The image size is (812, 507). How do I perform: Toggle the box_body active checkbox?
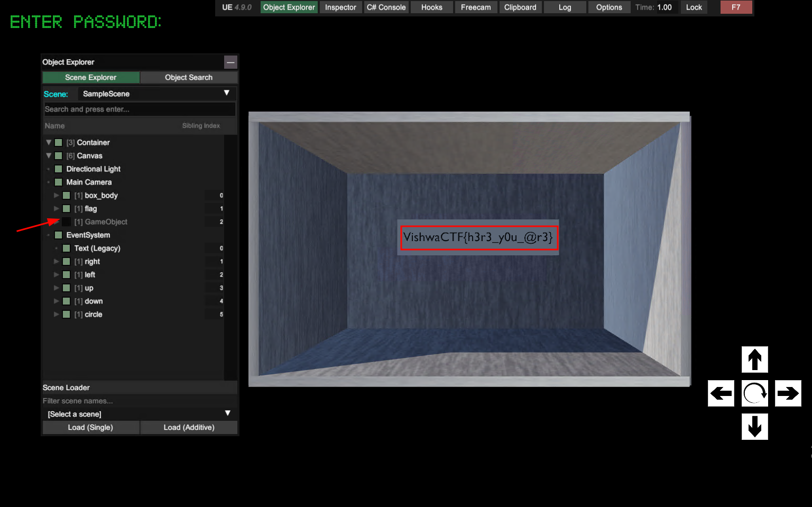tap(67, 196)
